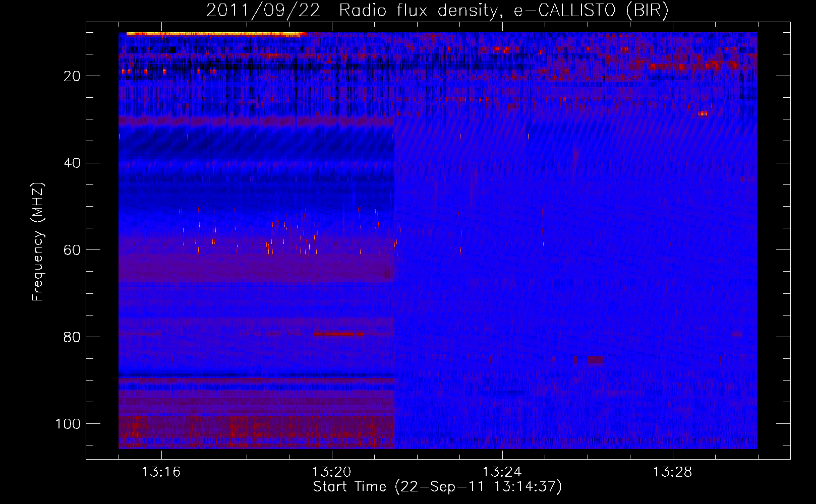Click the yellow-orange band at the spectrogram's top left
Screen dimensions: 816x504
(x=215, y=34)
